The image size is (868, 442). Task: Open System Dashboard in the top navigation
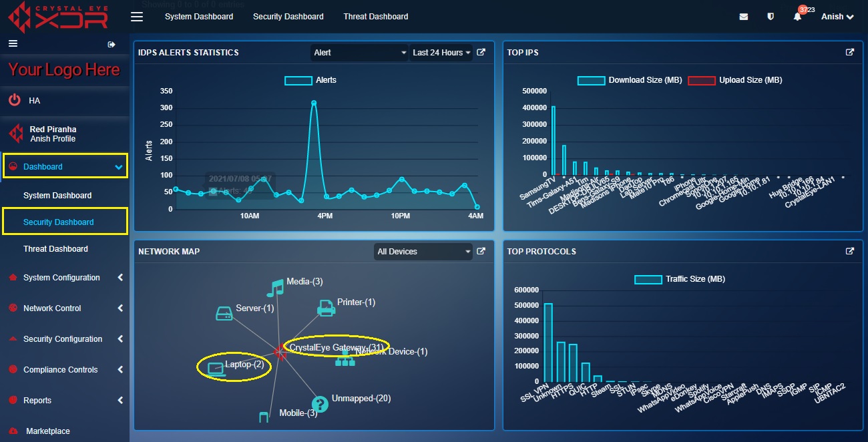[x=199, y=17]
